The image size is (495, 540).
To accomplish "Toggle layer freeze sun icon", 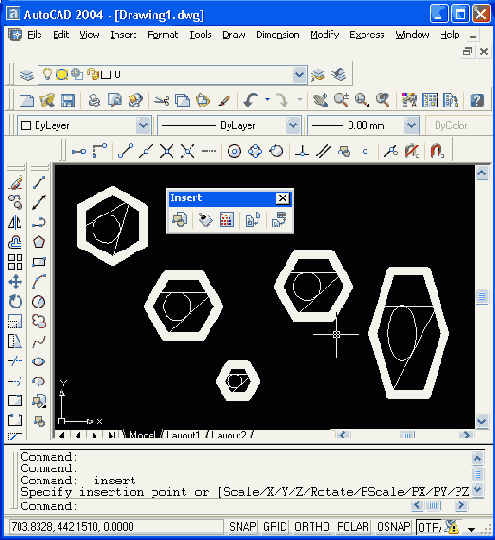I will tap(62, 74).
